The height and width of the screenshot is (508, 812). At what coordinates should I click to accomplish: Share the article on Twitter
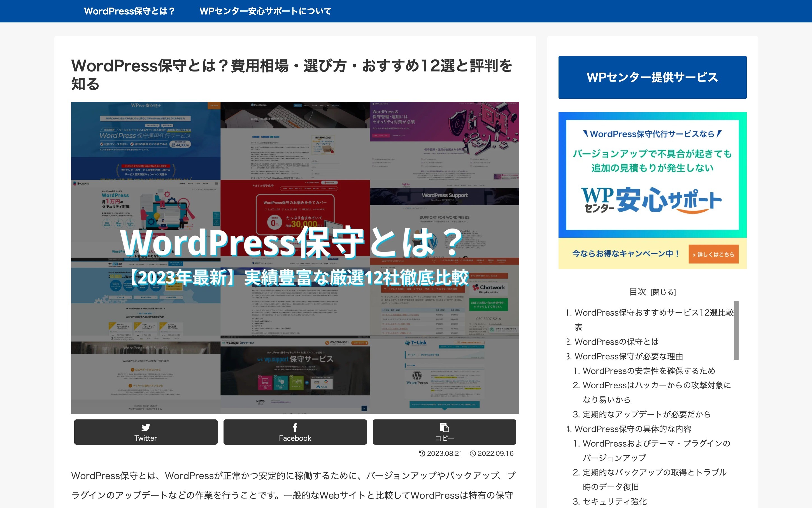[146, 432]
